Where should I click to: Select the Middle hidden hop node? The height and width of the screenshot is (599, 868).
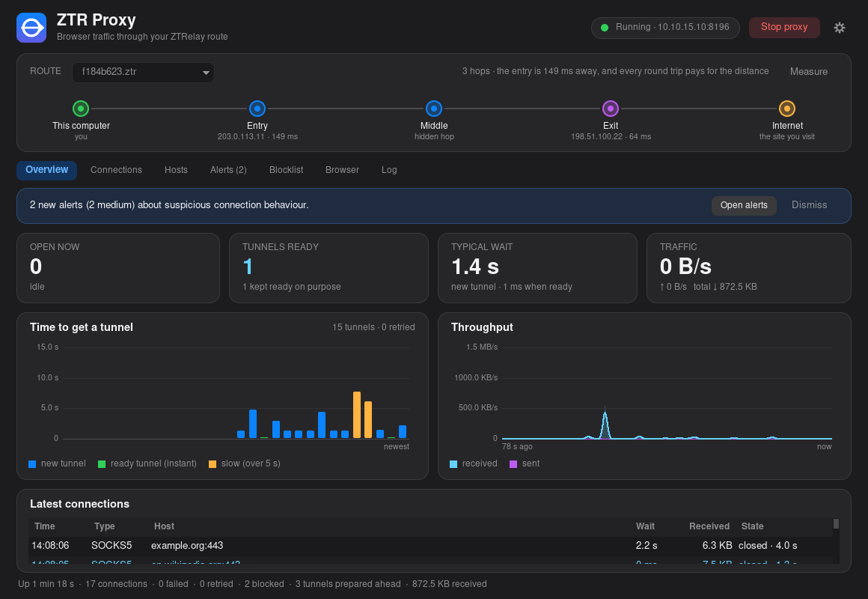434,109
